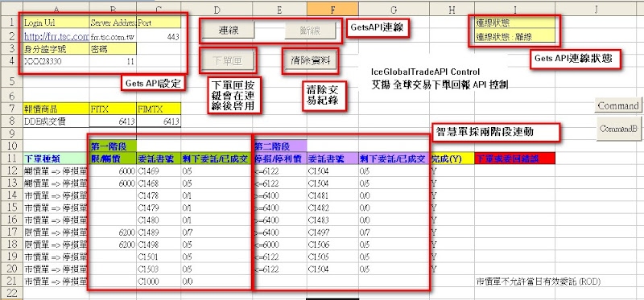The width and height of the screenshot is (644, 300).
Task: Select order number cell C1469
Action: tap(159, 171)
